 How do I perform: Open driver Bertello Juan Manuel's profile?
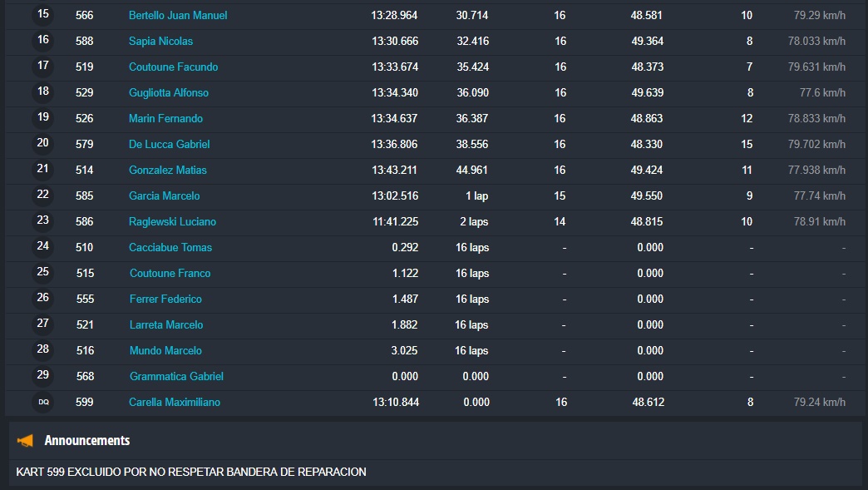point(178,16)
